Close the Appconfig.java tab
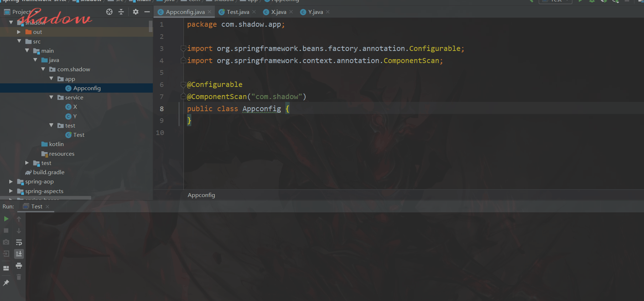This screenshot has height=301, width=644. 209,12
